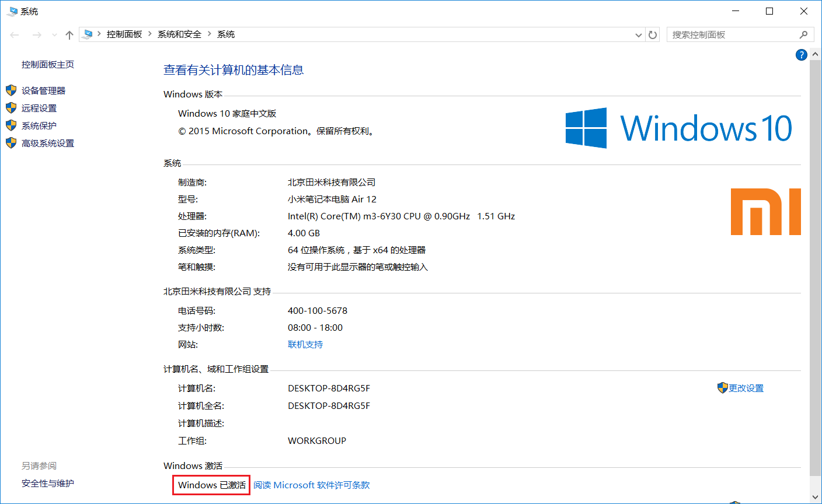The image size is (822, 504).
Task: Click phone number 400-100-5678
Action: pos(318,311)
